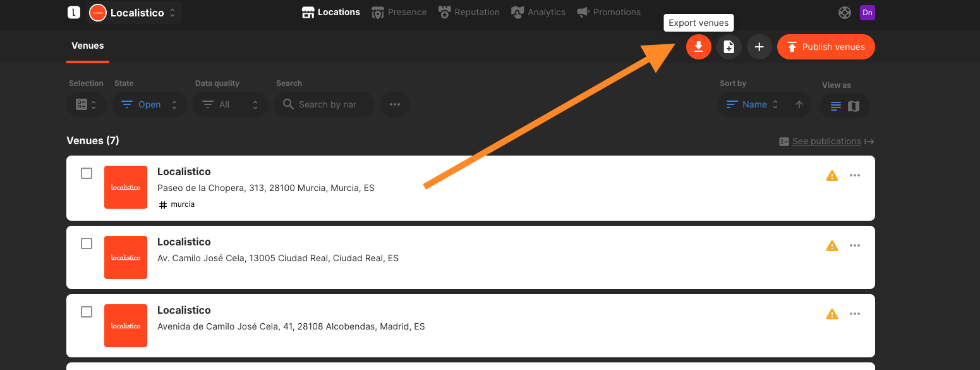Open the more options menu for Murcia venue
This screenshot has width=980, height=370.
click(855, 175)
